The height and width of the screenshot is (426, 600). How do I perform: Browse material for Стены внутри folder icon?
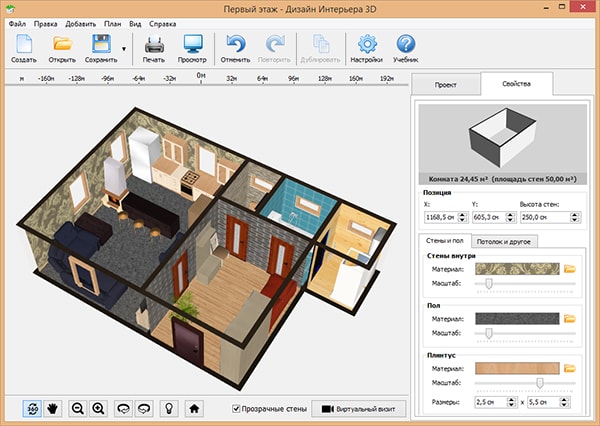570,269
